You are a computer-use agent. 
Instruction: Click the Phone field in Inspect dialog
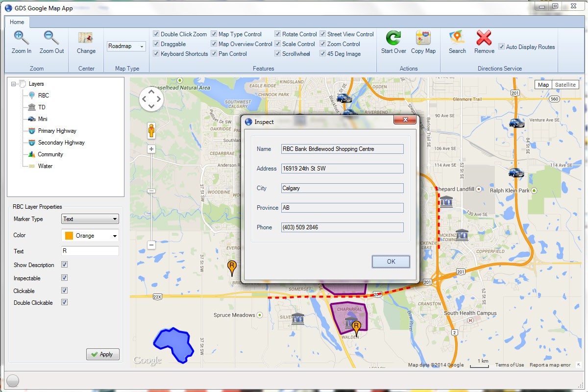(343, 227)
